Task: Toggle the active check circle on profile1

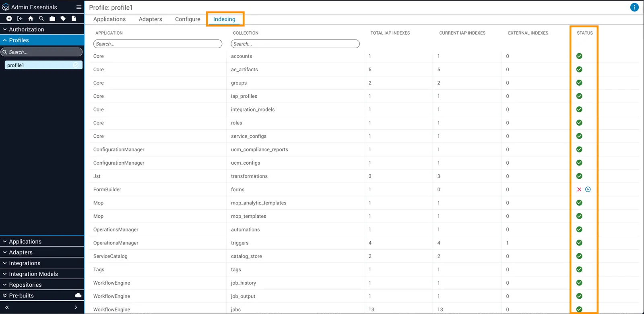Action: (x=76, y=65)
